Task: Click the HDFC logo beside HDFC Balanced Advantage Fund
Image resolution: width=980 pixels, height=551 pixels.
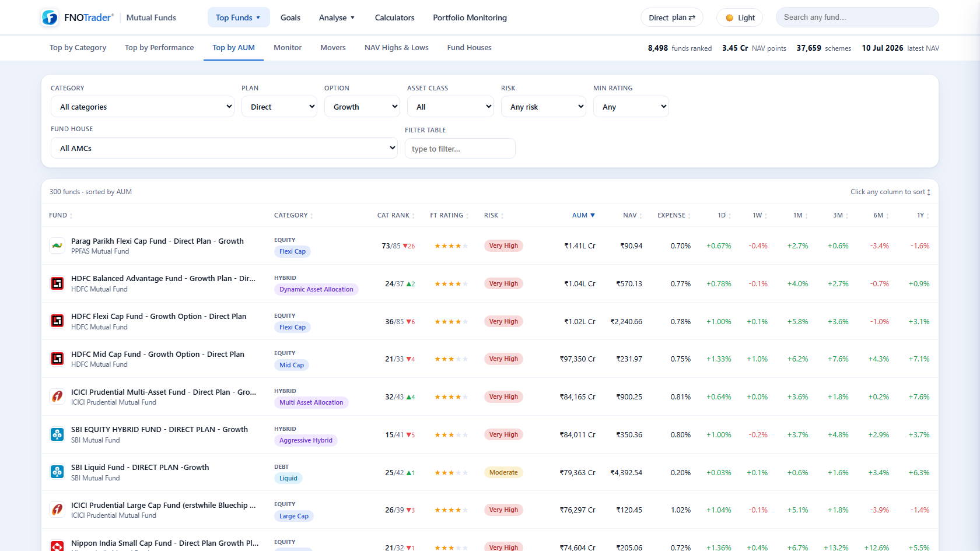Action: tap(57, 283)
